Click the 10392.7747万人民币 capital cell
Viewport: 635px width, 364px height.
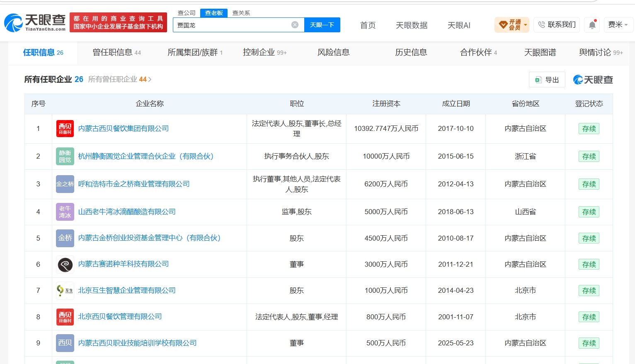coord(386,128)
